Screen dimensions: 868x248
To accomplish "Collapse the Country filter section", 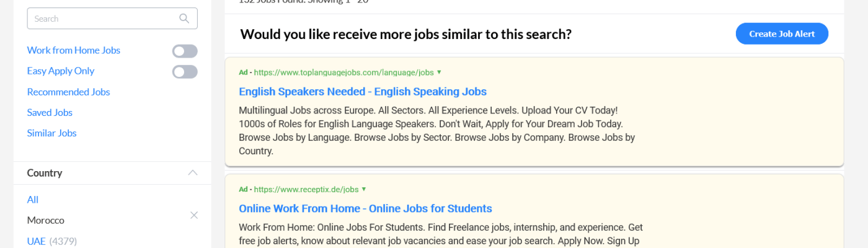I will click(193, 173).
